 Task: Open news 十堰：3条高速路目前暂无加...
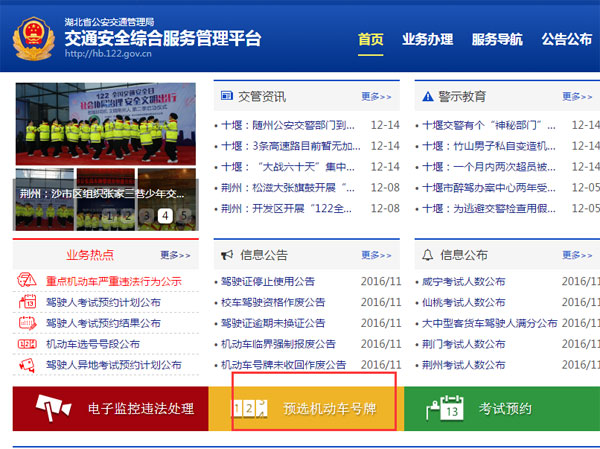291,146
